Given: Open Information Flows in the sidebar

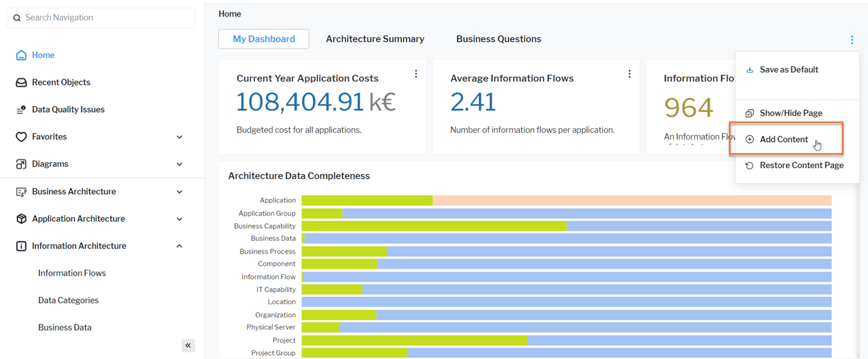Looking at the screenshot, I should 72,273.
